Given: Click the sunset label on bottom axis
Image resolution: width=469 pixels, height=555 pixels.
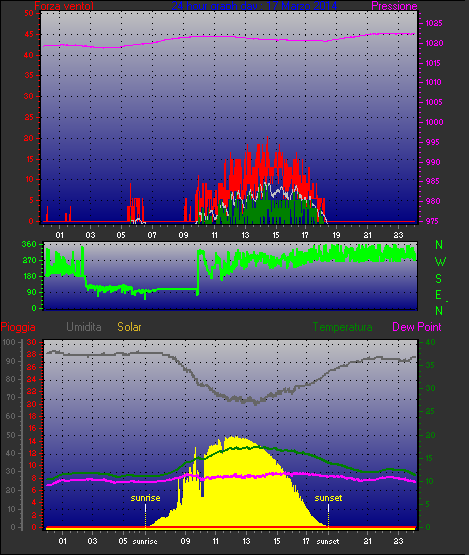Looking at the screenshot, I should (x=328, y=542).
